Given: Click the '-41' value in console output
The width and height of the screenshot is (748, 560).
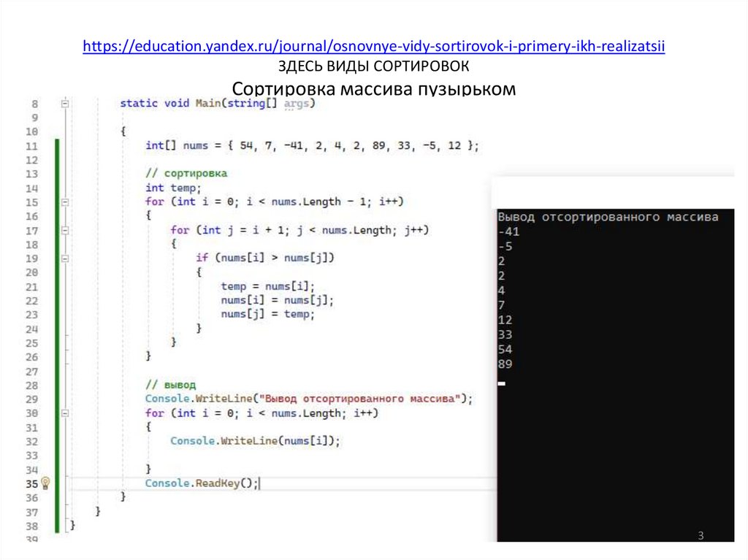Looking at the screenshot, I should click(x=508, y=232).
